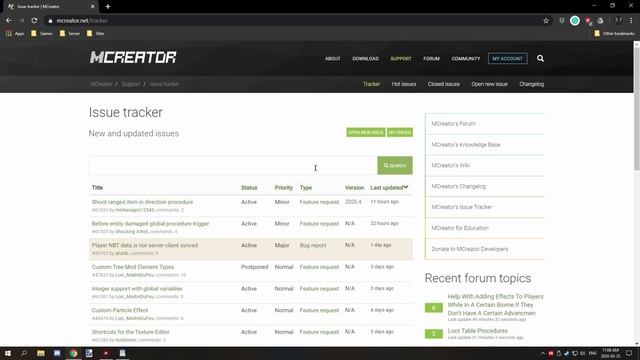This screenshot has width=640, height=360.
Task: Click the Support breadcrumb link
Action: [131, 84]
